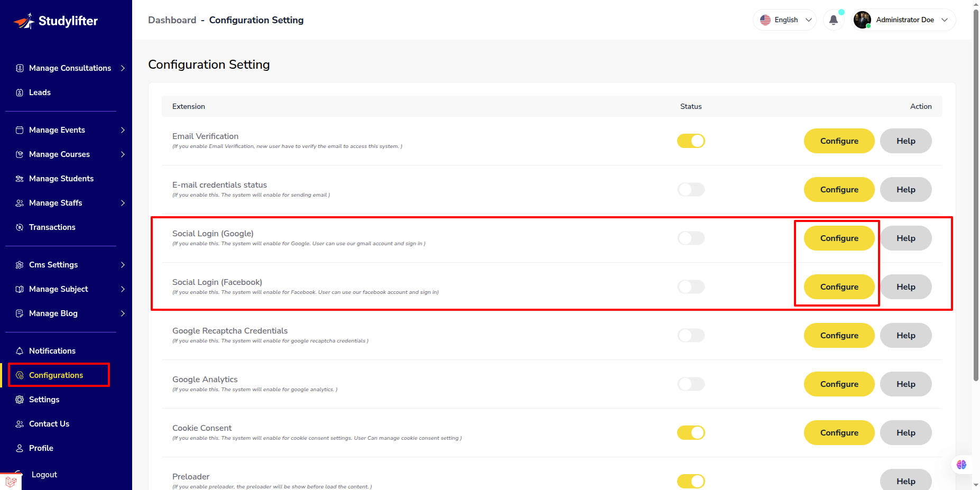Click the Manage Blog icon
980x490 pixels.
[x=20, y=313]
